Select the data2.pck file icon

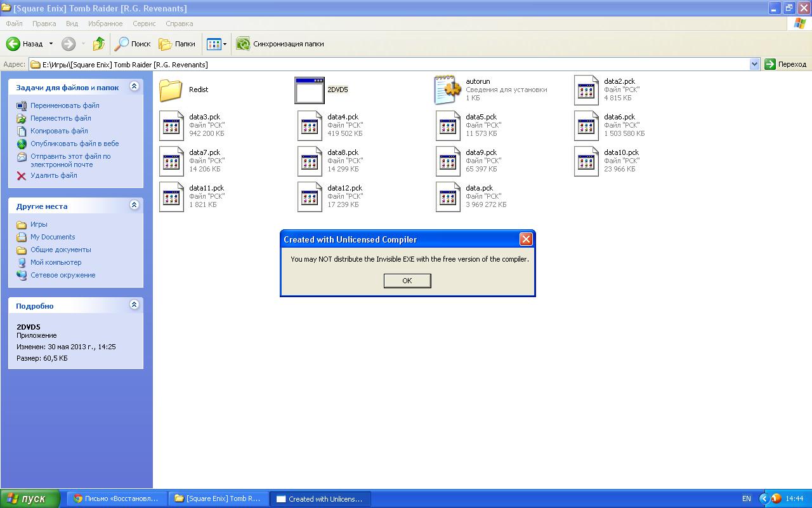(586, 90)
